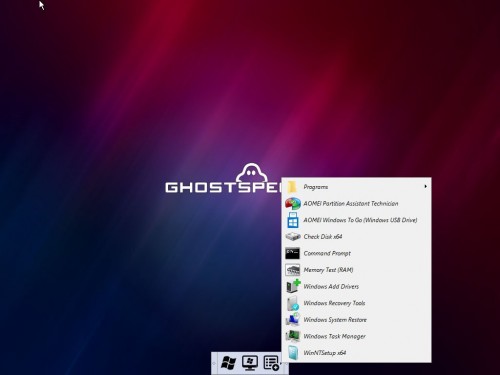The height and width of the screenshot is (375, 500).
Task: Click the list-with-plus icon in the dock
Action: pos(271,363)
